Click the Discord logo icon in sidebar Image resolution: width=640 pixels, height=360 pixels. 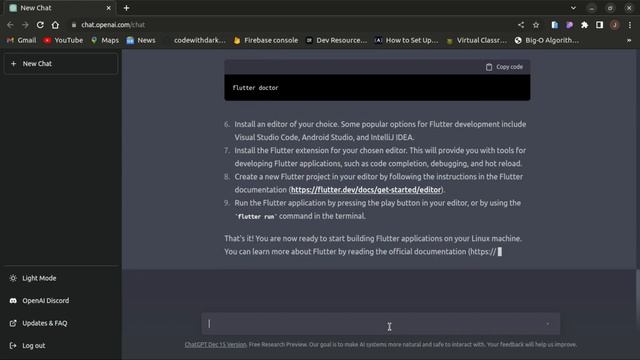click(13, 301)
